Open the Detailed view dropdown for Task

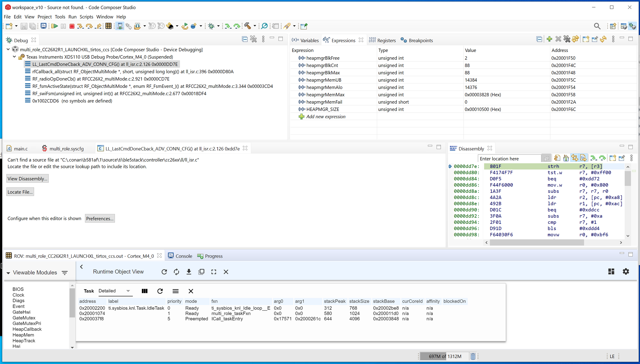128,291
